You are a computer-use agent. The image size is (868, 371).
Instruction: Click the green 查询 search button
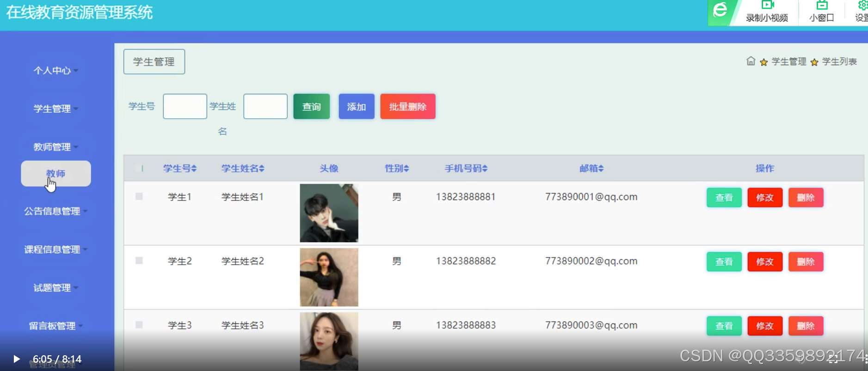point(312,107)
